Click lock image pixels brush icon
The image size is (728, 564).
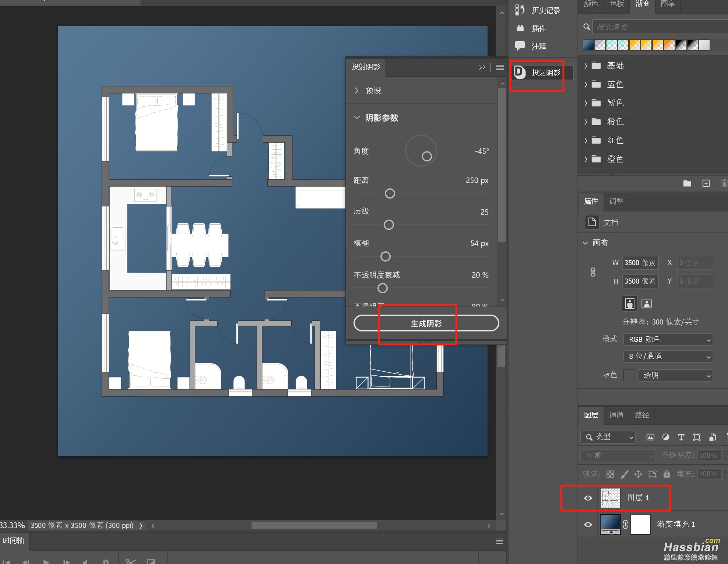[x=624, y=474]
